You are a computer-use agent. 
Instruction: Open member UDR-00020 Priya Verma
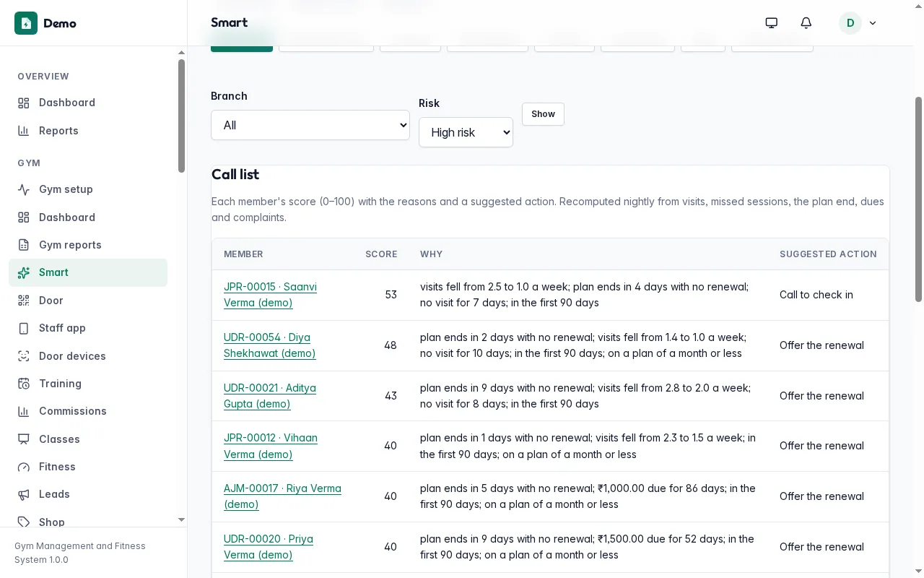point(269,547)
